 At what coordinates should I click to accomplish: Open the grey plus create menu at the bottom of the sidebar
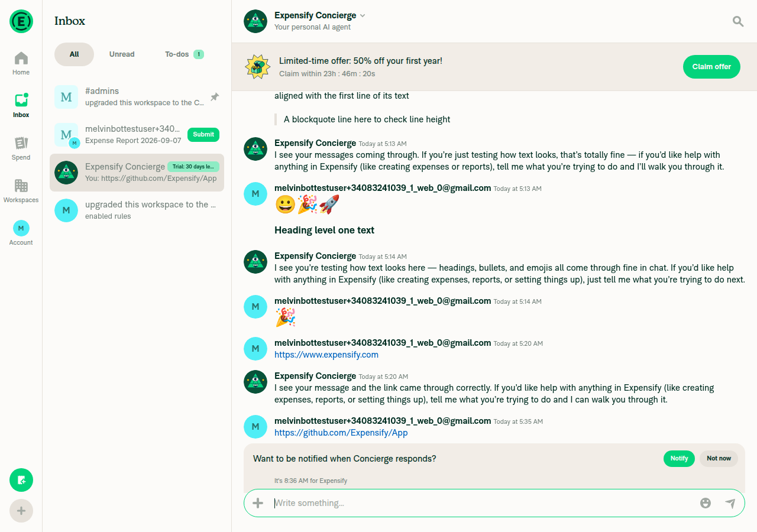[21, 511]
